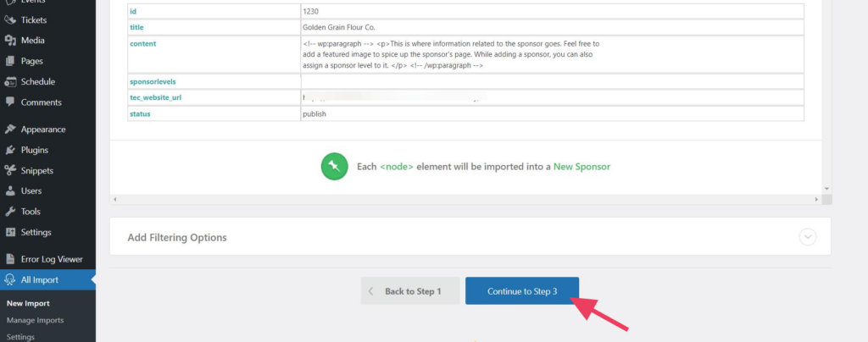
Task: Click the Media sidebar icon
Action: pos(10,41)
